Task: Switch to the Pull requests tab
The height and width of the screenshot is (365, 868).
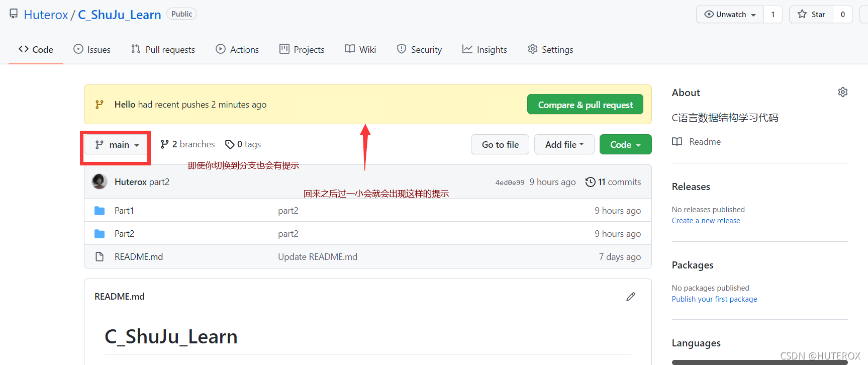Action: tap(163, 49)
